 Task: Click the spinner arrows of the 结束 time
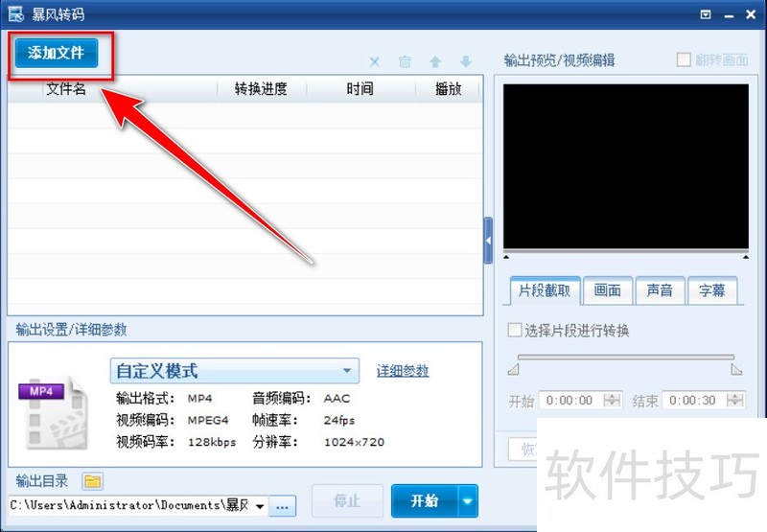pyautogui.click(x=735, y=401)
